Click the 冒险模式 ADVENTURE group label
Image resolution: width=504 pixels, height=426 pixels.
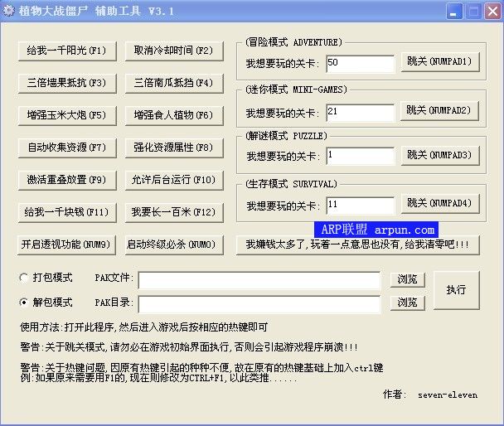coord(293,42)
